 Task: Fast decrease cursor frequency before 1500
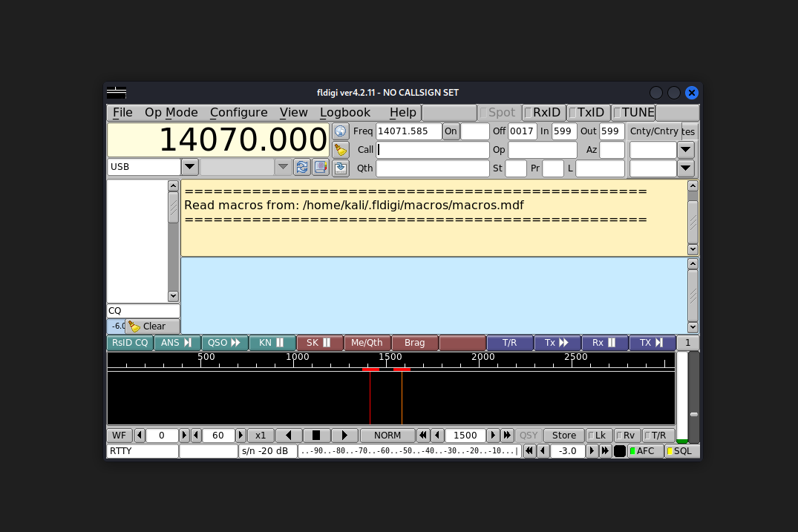click(422, 436)
